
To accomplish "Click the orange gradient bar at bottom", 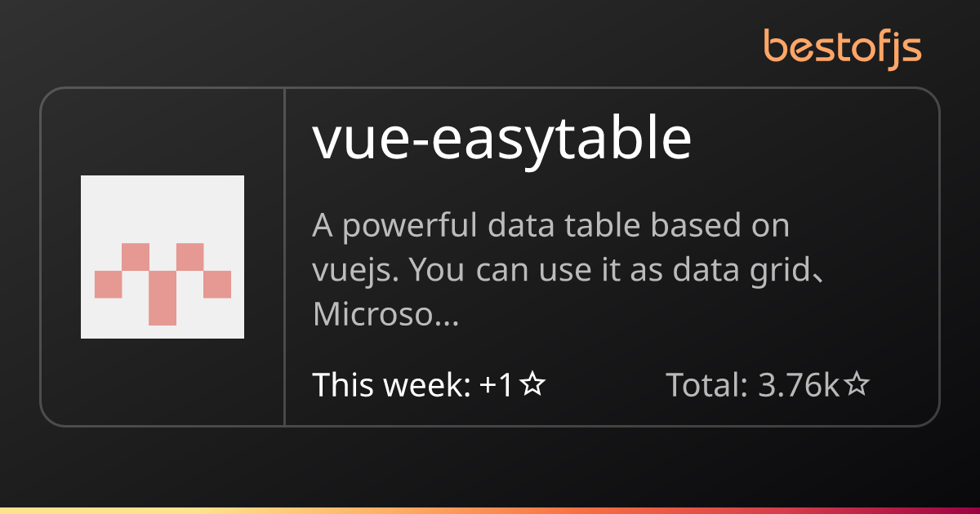I will pyautogui.click(x=490, y=511).
